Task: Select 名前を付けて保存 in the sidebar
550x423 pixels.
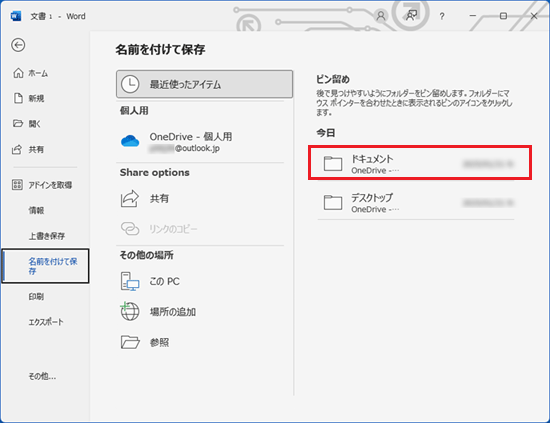Action: click(x=46, y=266)
